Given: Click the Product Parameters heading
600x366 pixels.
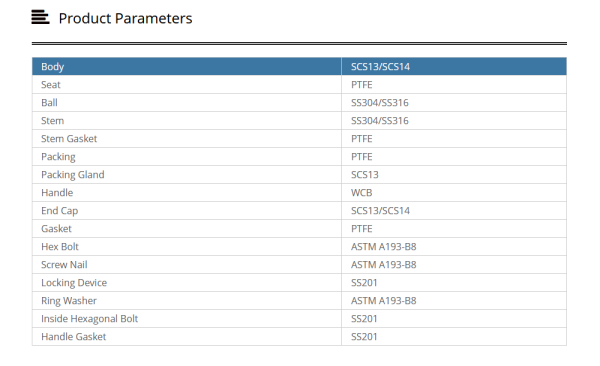Looking at the screenshot, I should (x=125, y=18).
